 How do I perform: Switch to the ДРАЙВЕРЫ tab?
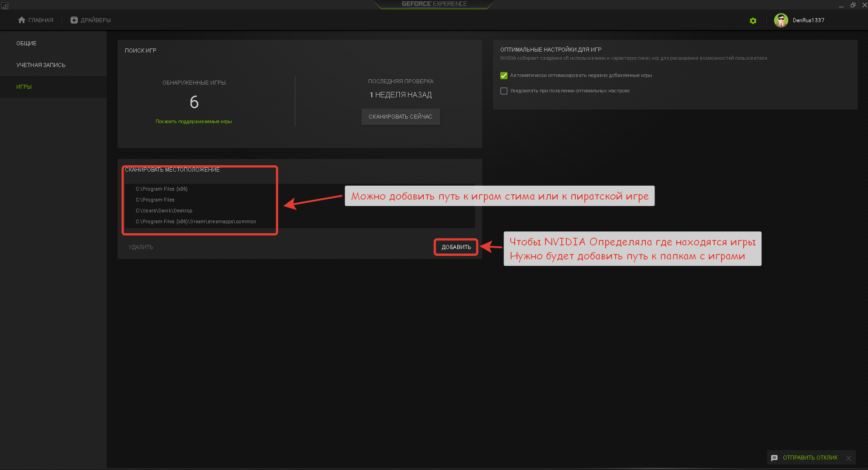90,20
